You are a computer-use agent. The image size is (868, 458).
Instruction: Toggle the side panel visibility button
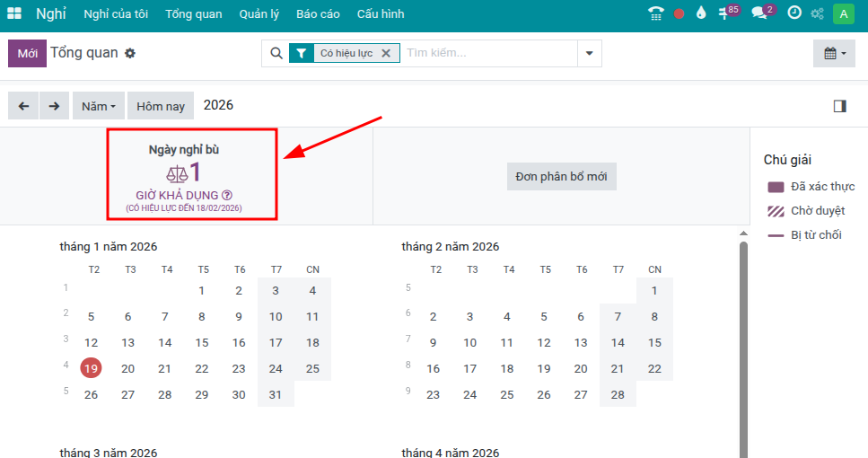pos(839,106)
